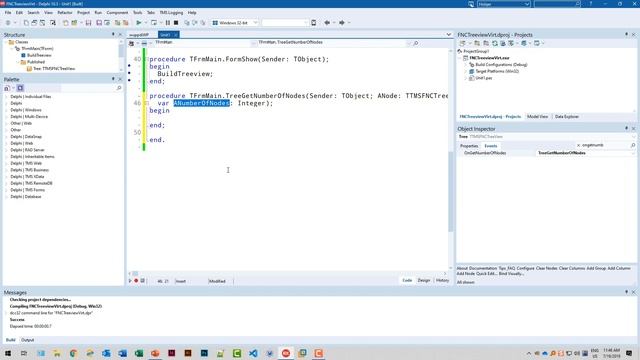The height and width of the screenshot is (360, 640).
Task: Open the notification center on the taskbar
Action: tap(629, 353)
